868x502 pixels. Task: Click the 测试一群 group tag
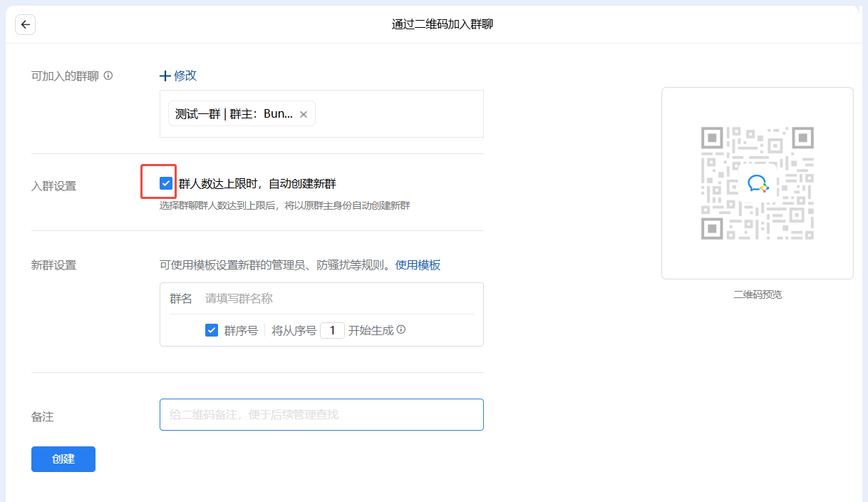[x=233, y=114]
